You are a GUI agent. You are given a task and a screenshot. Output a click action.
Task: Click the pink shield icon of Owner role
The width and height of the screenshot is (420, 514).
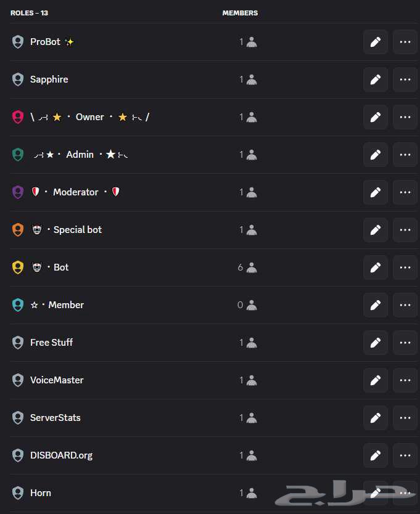18,117
